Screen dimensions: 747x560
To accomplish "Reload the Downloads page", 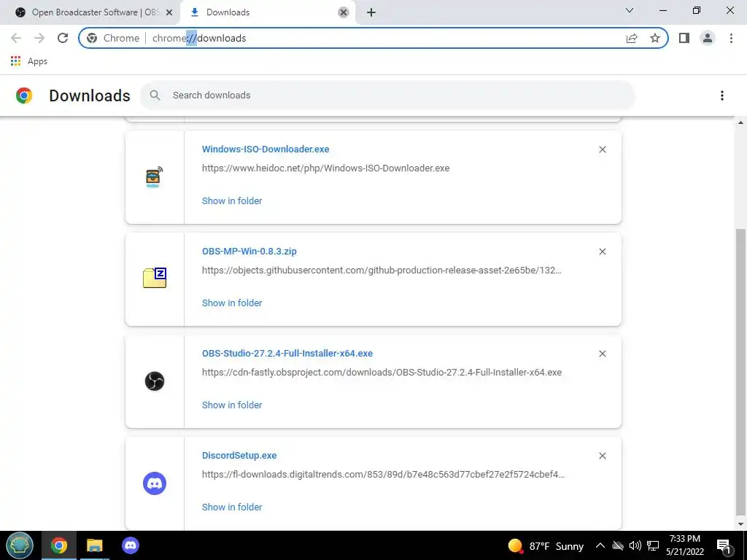I will click(x=63, y=38).
